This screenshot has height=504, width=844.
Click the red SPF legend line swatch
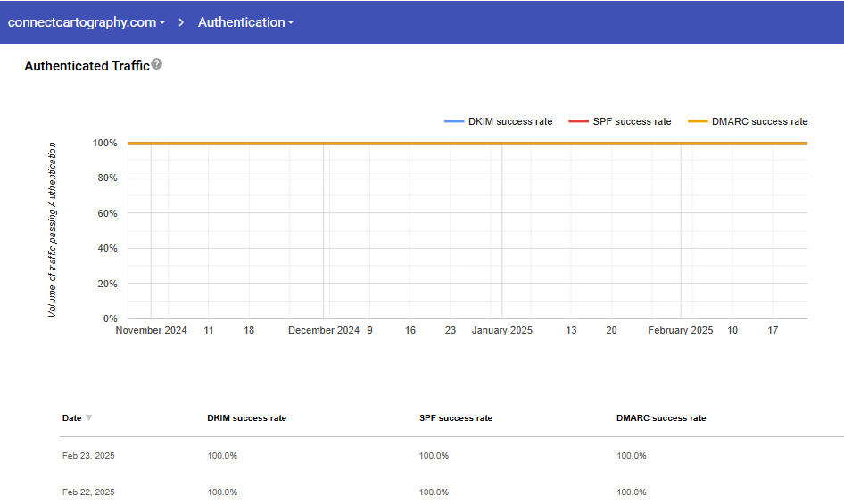[578, 121]
